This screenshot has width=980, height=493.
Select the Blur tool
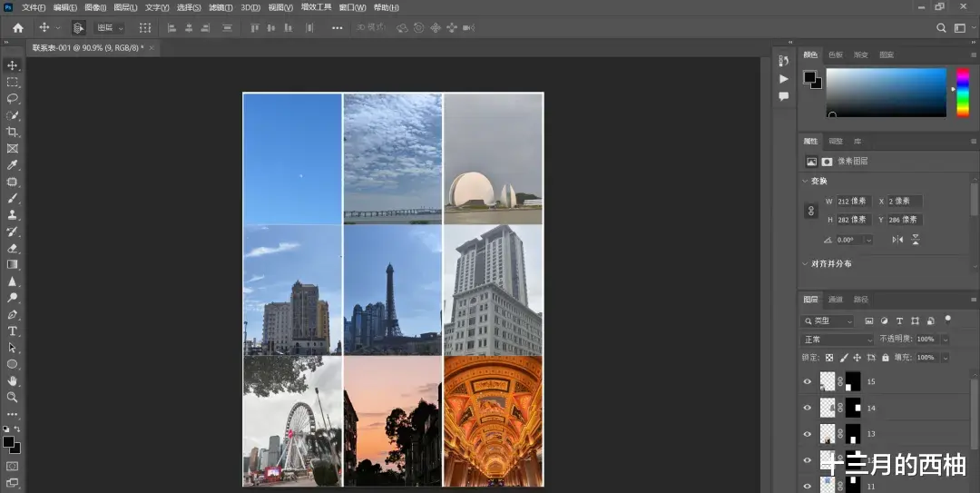12,281
